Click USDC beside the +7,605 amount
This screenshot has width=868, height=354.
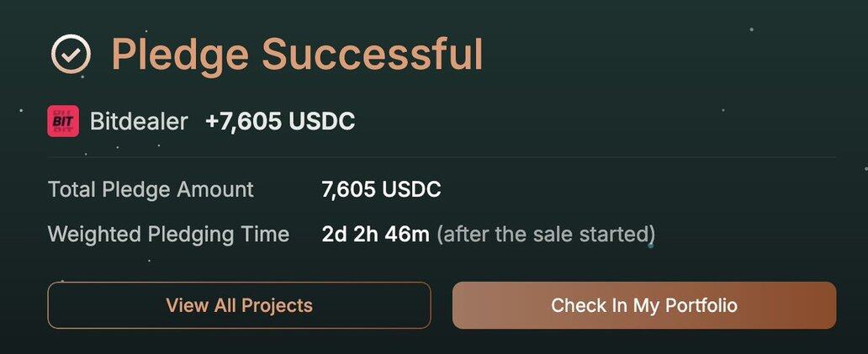(321, 122)
